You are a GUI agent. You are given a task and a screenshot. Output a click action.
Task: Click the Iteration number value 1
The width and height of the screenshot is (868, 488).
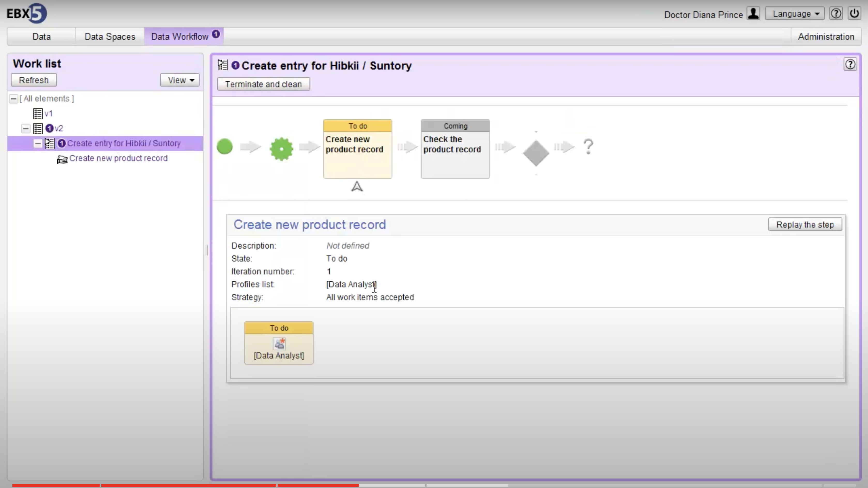click(329, 271)
